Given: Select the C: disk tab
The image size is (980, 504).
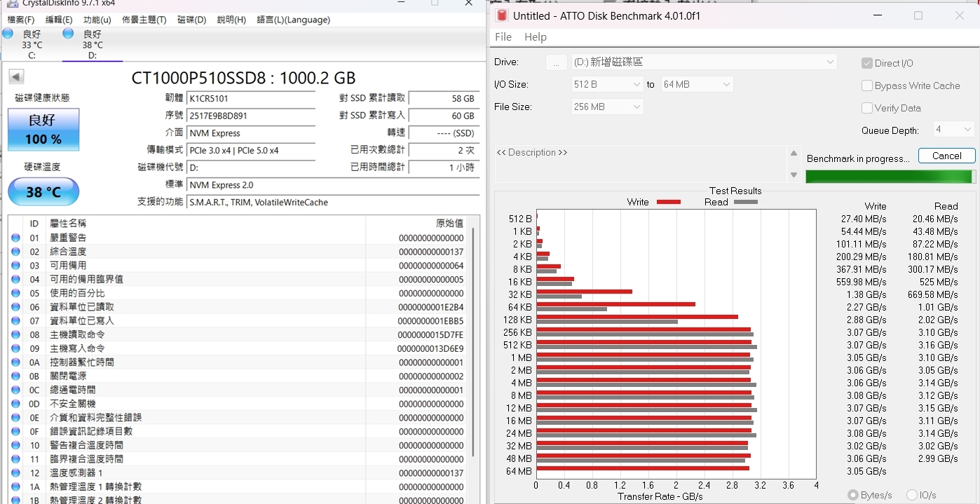Looking at the screenshot, I should coord(32,44).
